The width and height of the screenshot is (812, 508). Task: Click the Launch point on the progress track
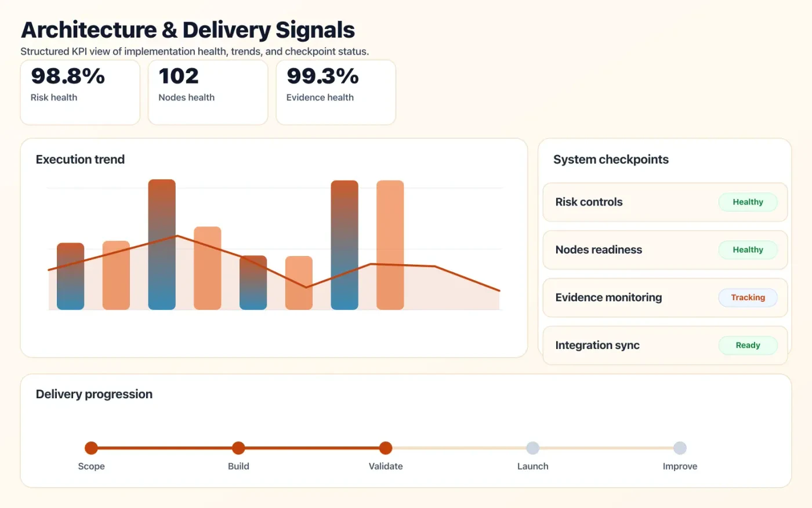[532, 448]
